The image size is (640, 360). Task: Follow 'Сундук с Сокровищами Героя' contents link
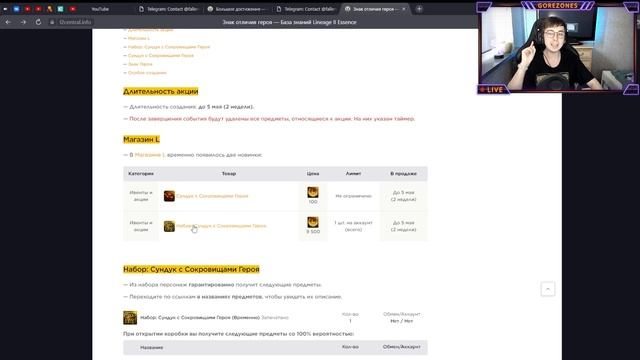[x=160, y=55]
